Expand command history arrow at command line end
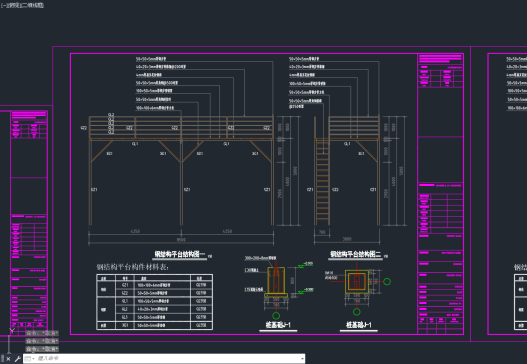The width and height of the screenshot is (527, 364). [x=301, y=359]
